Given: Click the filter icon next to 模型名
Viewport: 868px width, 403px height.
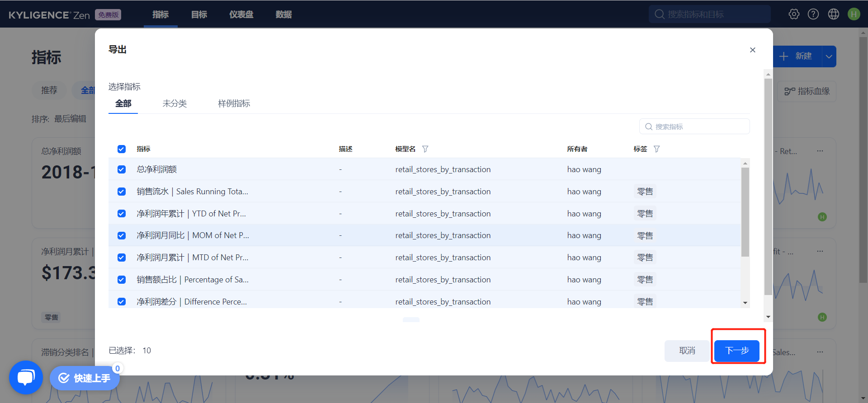Looking at the screenshot, I should coord(425,149).
